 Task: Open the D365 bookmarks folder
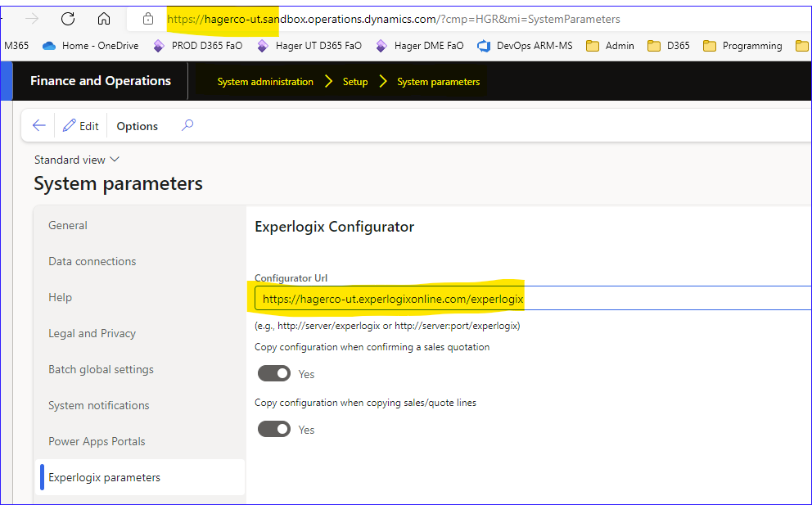[x=669, y=46]
